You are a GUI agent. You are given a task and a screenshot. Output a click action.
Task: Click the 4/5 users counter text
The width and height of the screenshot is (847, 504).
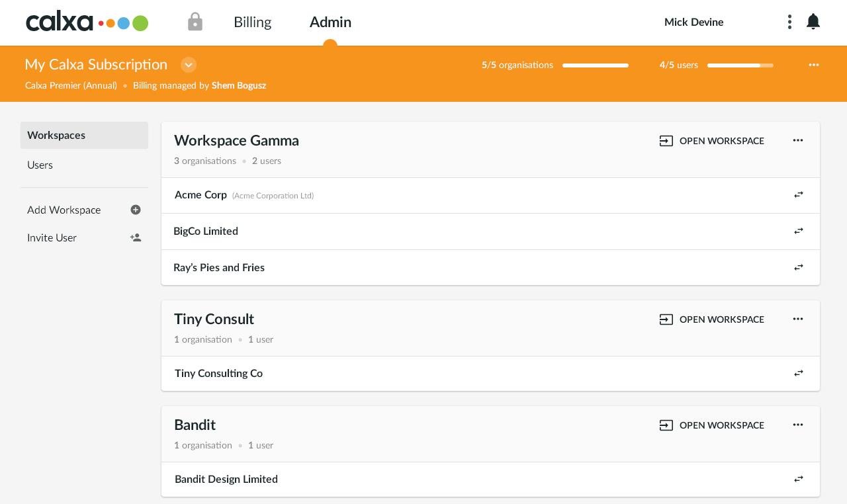[x=679, y=65]
